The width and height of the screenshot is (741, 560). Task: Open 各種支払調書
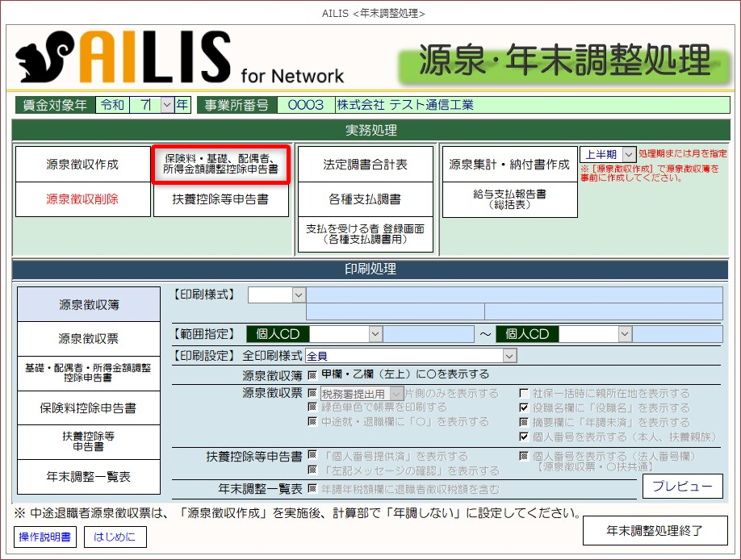pyautogui.click(x=365, y=199)
